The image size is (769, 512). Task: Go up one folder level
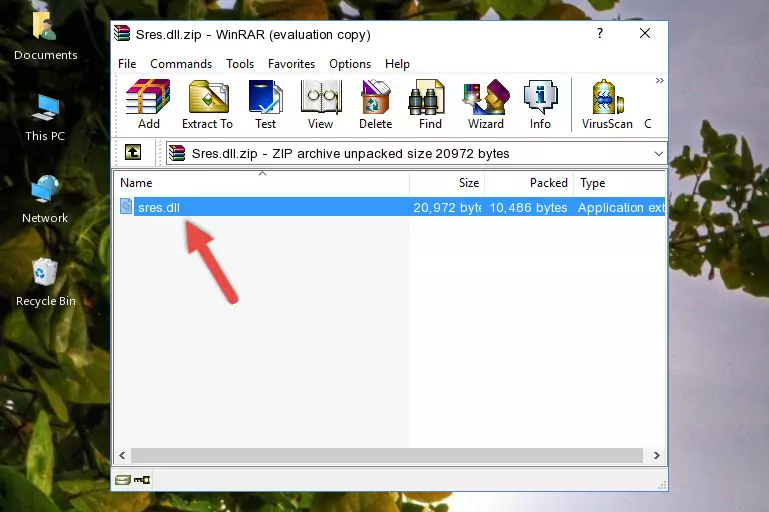point(133,153)
